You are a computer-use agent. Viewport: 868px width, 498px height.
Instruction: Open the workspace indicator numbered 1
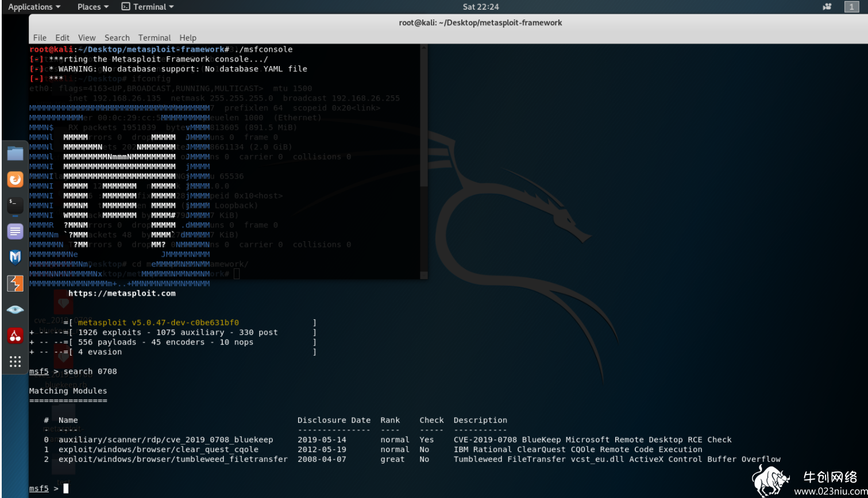tap(851, 7)
